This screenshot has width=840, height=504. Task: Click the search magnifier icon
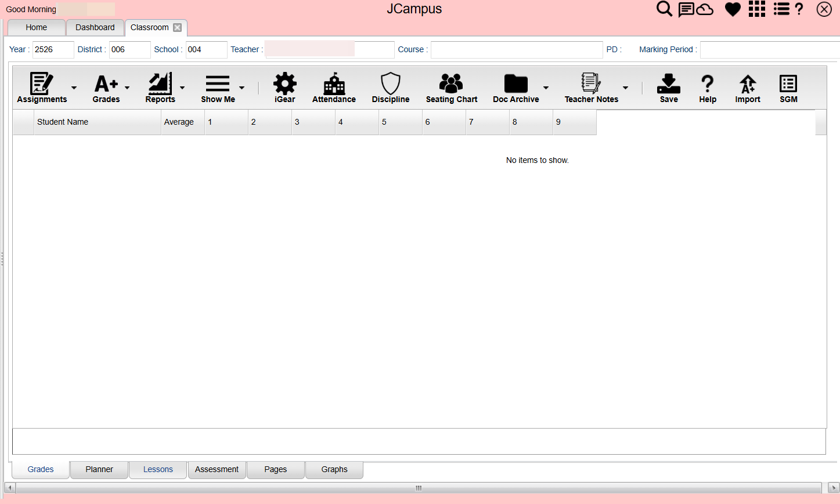[664, 9]
